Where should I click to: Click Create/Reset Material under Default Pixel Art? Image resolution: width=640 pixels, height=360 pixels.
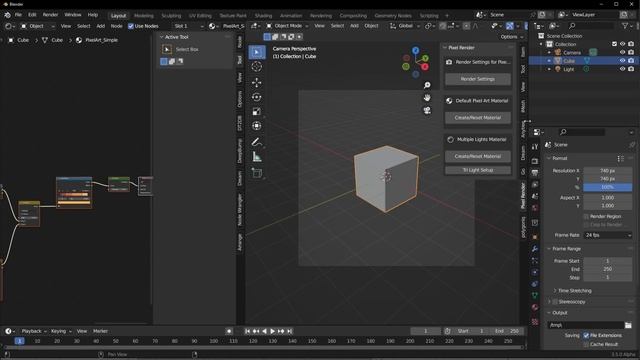pos(478,118)
